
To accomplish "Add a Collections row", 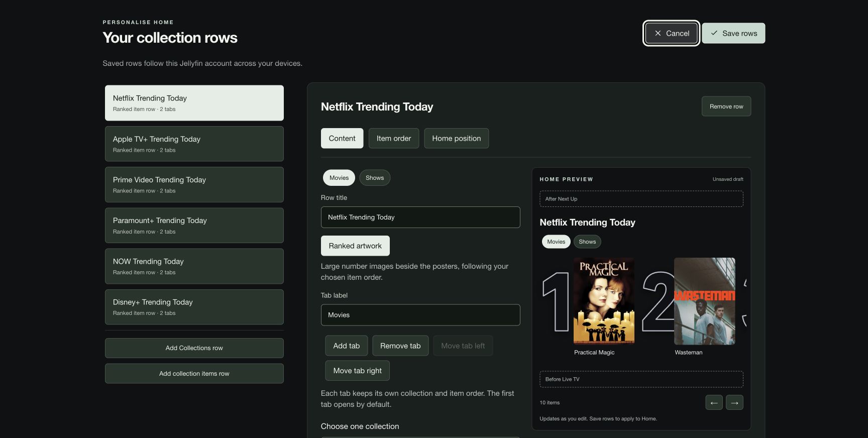I will coord(194,348).
